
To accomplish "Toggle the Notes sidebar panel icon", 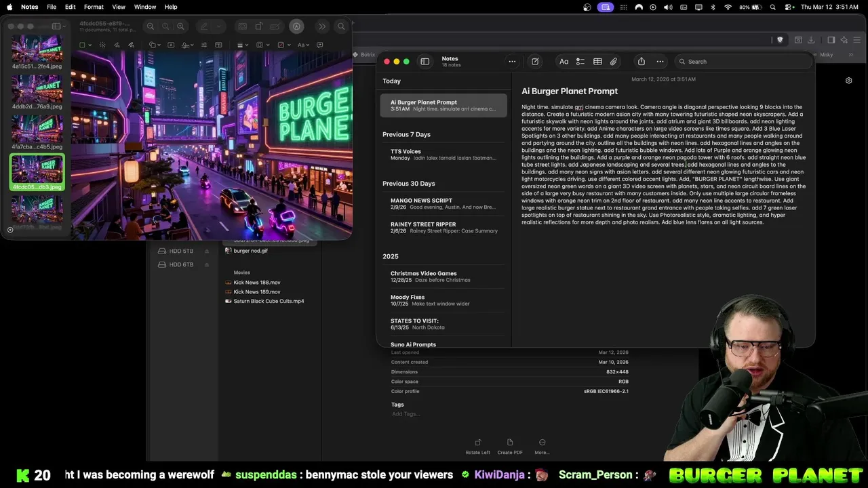I will [x=425, y=62].
